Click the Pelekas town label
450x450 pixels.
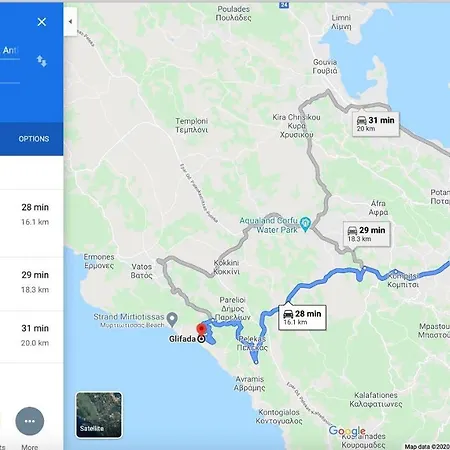[x=252, y=343]
